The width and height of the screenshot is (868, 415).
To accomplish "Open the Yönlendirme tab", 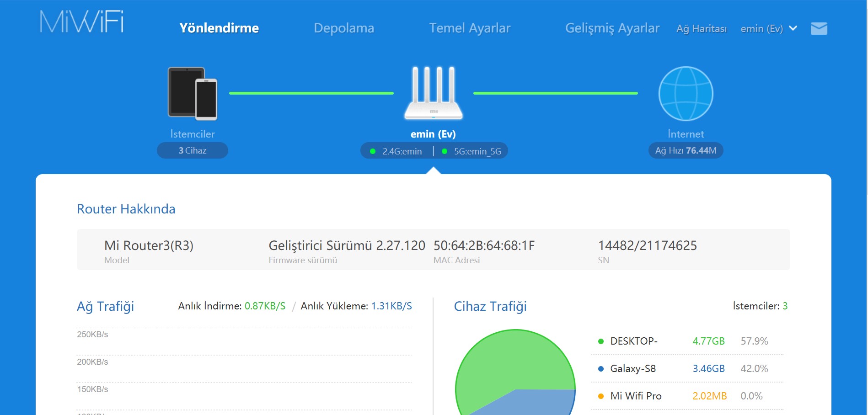I will pyautogui.click(x=219, y=28).
